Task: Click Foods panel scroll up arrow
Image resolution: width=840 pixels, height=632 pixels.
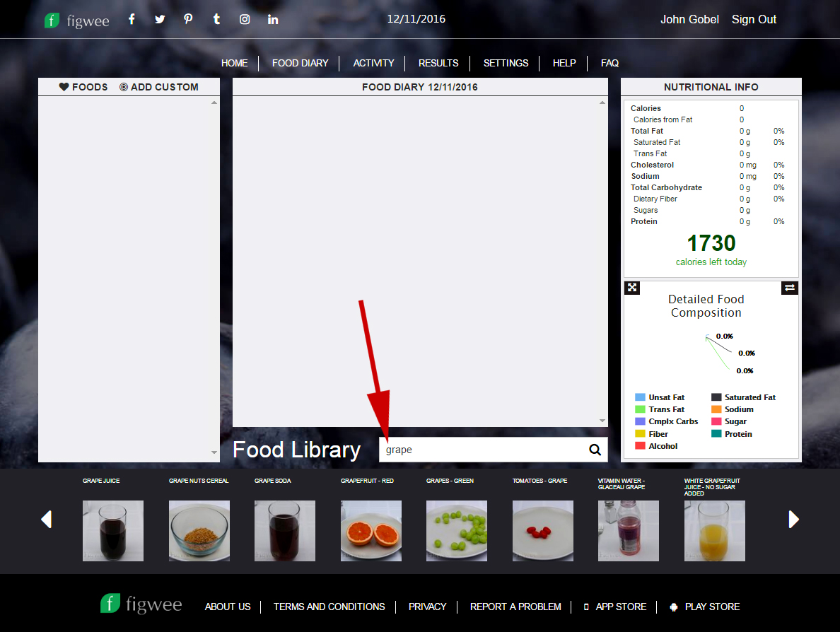Action: click(x=214, y=103)
